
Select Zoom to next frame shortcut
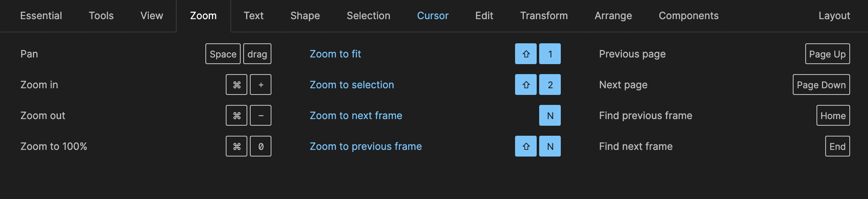pos(356,115)
